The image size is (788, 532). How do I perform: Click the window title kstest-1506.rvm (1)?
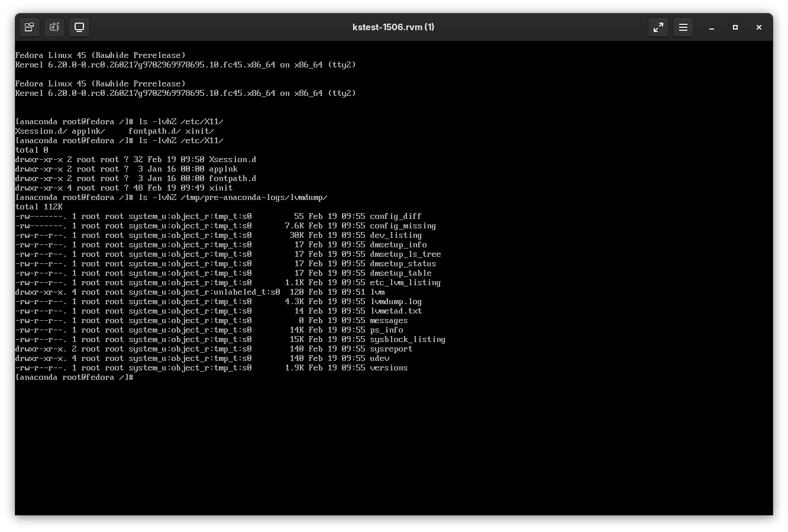coord(393,27)
